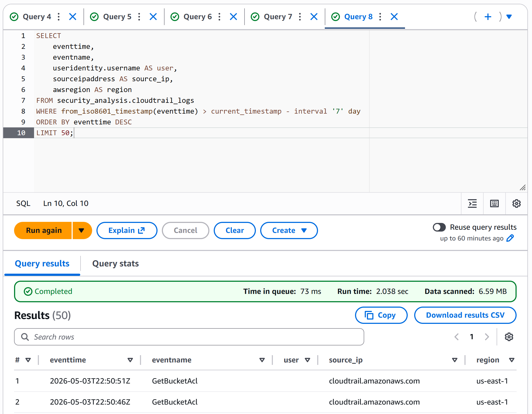The height and width of the screenshot is (414, 532).
Task: Open Explain for the query
Action: click(x=127, y=230)
